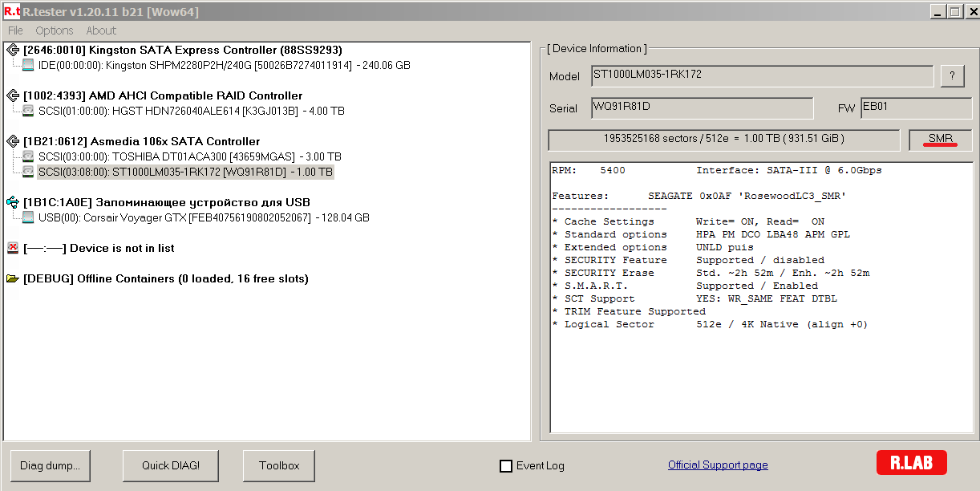Select the HGST HDN726040ALE614 4.00 TB drive
Screen dimensions: 980x491
(x=191, y=111)
